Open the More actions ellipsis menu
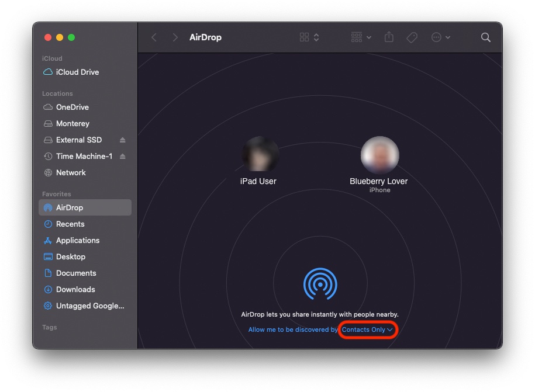The height and width of the screenshot is (392, 535). [440, 37]
